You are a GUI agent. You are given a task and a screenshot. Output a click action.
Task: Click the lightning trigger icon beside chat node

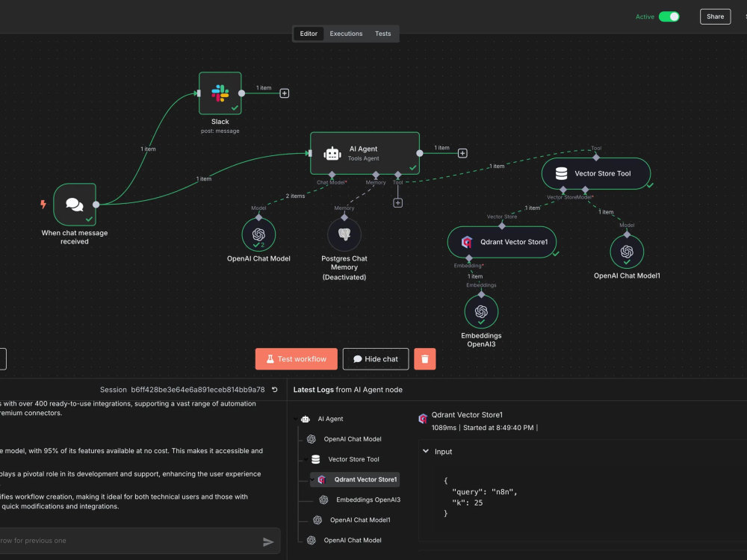click(x=43, y=205)
